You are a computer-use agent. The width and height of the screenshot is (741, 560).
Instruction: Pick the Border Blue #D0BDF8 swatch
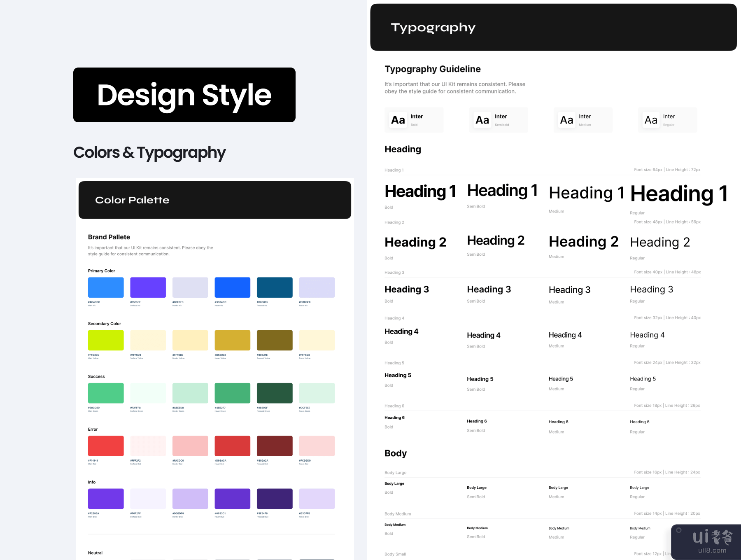[x=190, y=499]
